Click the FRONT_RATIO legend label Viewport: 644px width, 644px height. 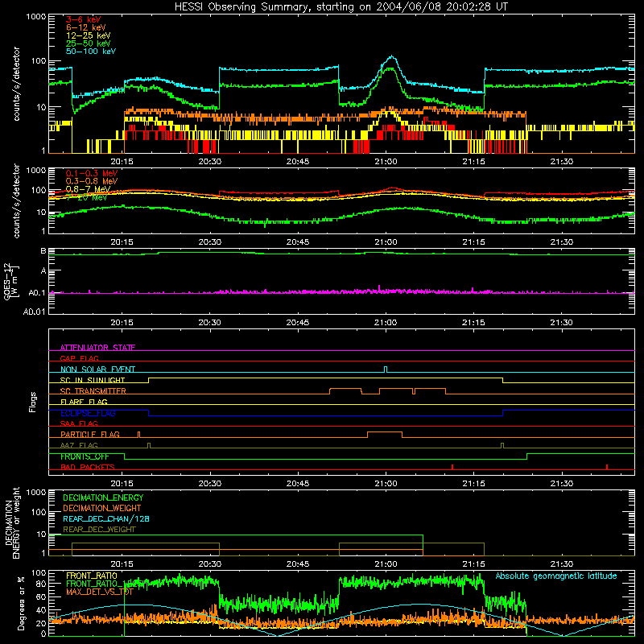tap(92, 576)
